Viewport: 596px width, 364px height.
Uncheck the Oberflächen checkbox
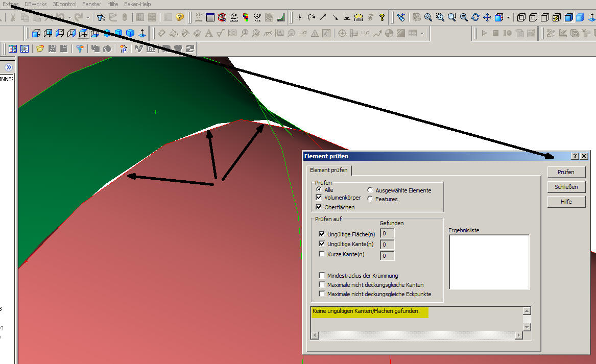click(x=319, y=207)
